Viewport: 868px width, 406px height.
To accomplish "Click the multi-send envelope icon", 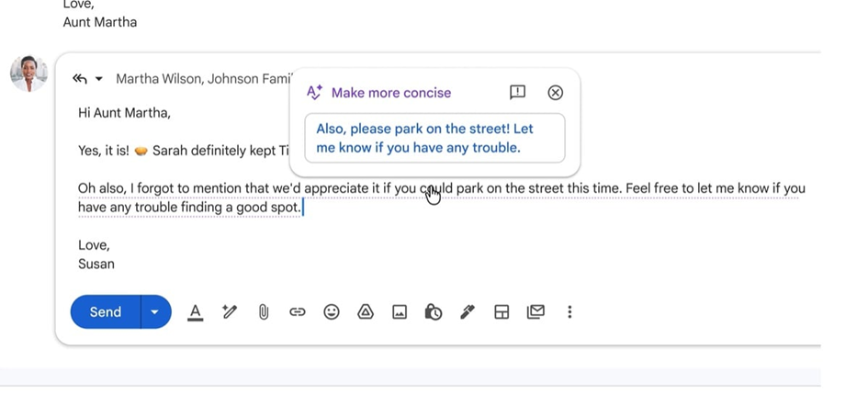I will pos(535,312).
